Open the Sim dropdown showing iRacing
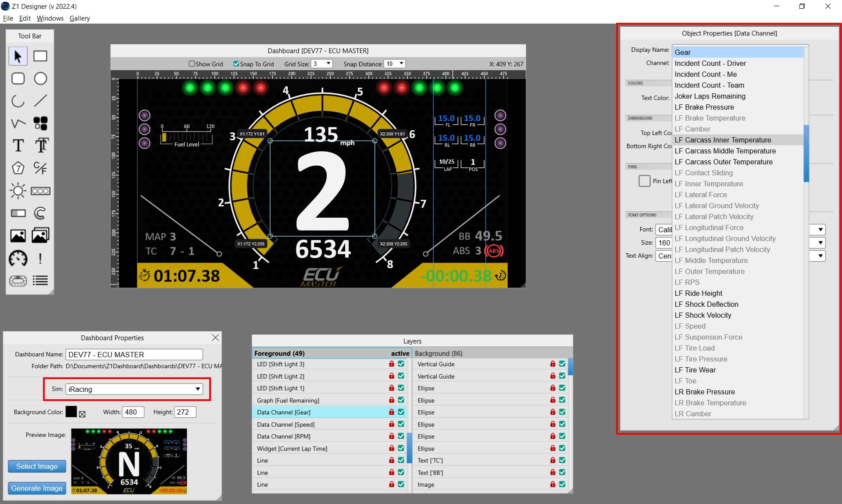Viewport: 842px width, 504px height. [134, 389]
